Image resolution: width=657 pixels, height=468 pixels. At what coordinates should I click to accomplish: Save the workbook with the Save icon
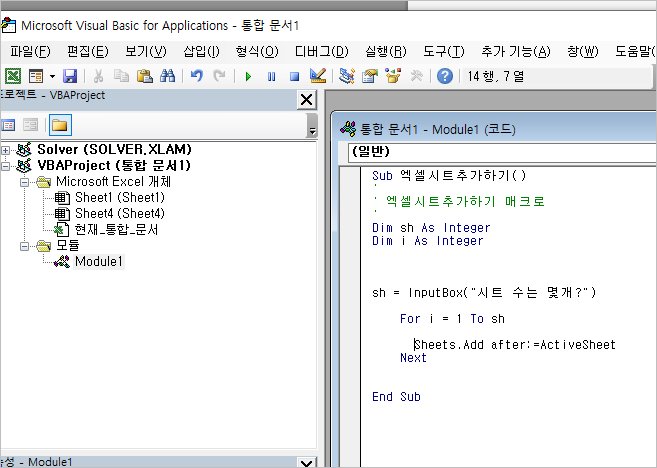pyautogui.click(x=70, y=76)
